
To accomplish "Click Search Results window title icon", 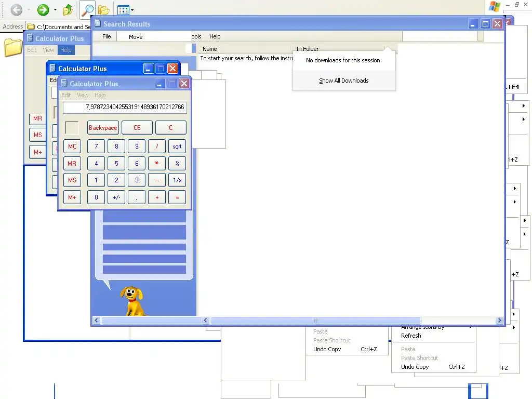I will tap(98, 23).
